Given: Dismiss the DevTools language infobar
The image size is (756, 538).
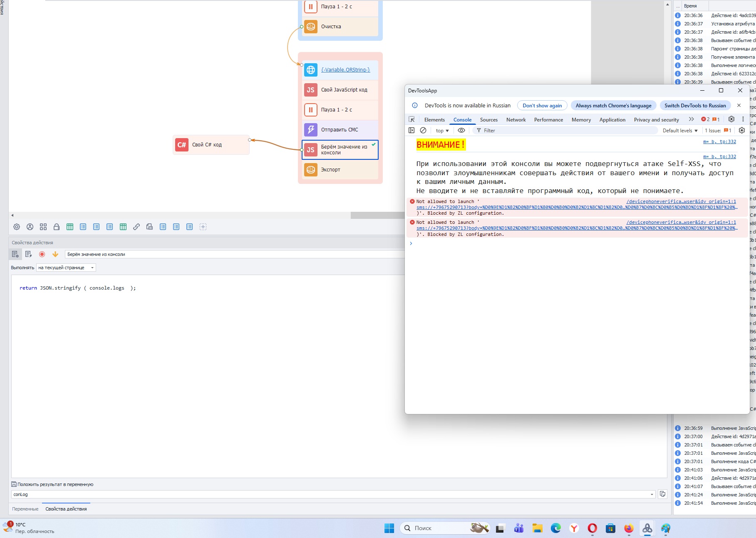Looking at the screenshot, I should 739,105.
